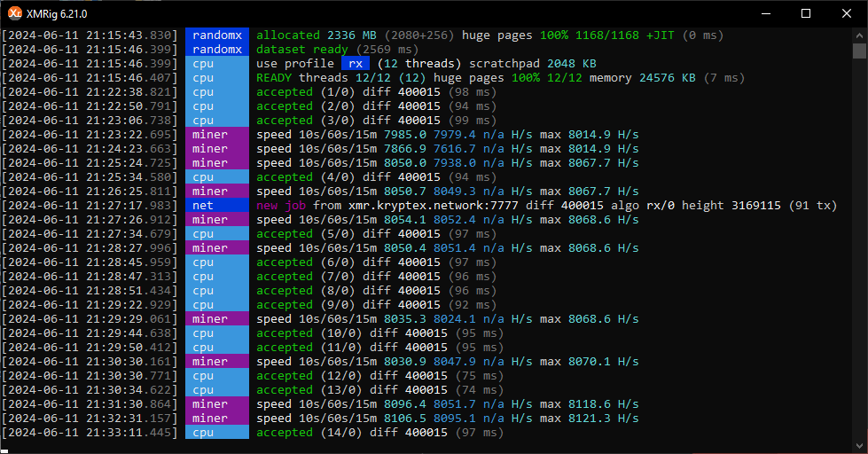
Task: Click the 'accepted (5/0)' line
Action: (x=377, y=233)
